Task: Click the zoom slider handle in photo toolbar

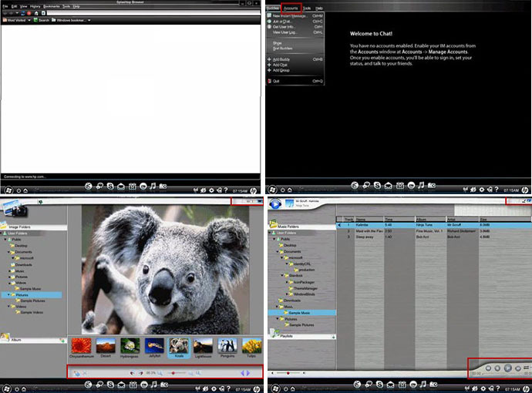Action: click(173, 373)
